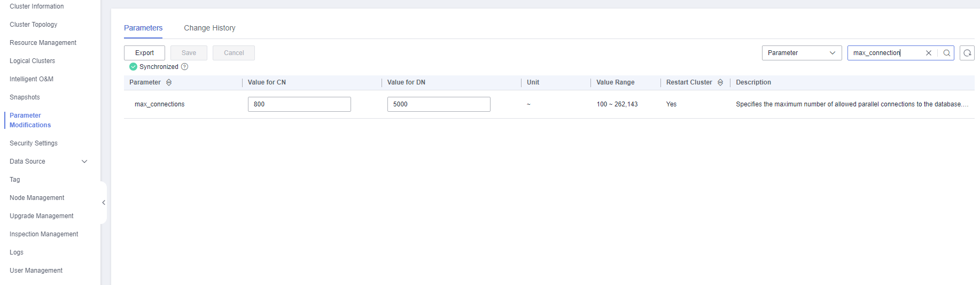Open Logs in sidebar
Image resolution: width=980 pixels, height=285 pixels.
point(17,252)
